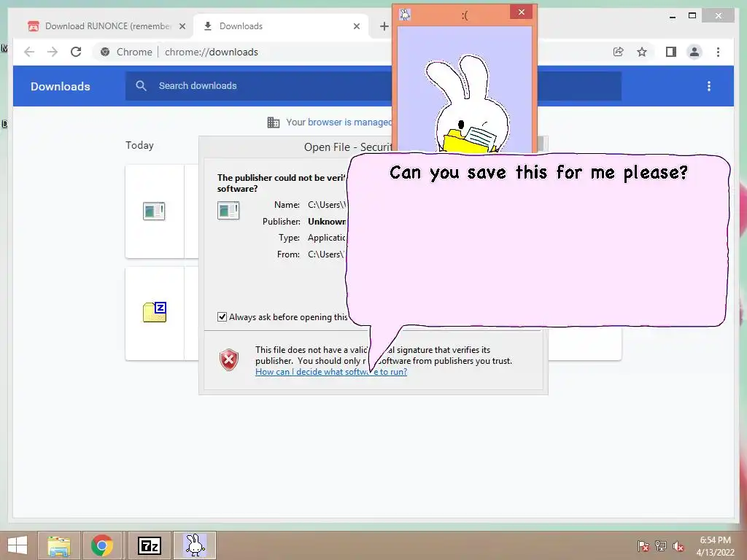The width and height of the screenshot is (747, 560).
Task: Reload the downloads page
Action: pyautogui.click(x=76, y=52)
